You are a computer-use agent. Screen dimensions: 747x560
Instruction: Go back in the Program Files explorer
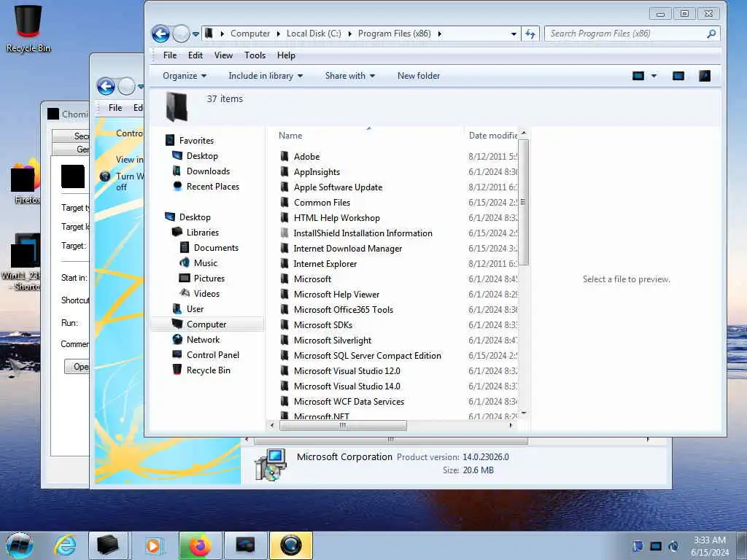160,34
